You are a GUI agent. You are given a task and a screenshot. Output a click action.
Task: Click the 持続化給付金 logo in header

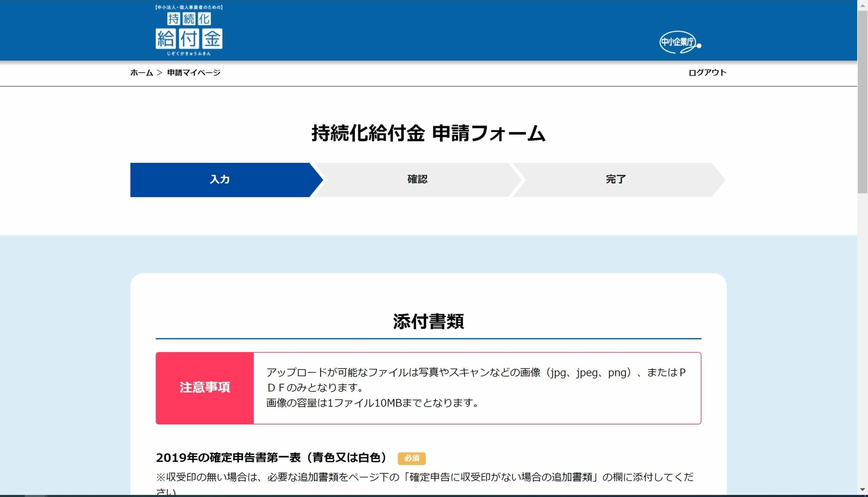(189, 31)
